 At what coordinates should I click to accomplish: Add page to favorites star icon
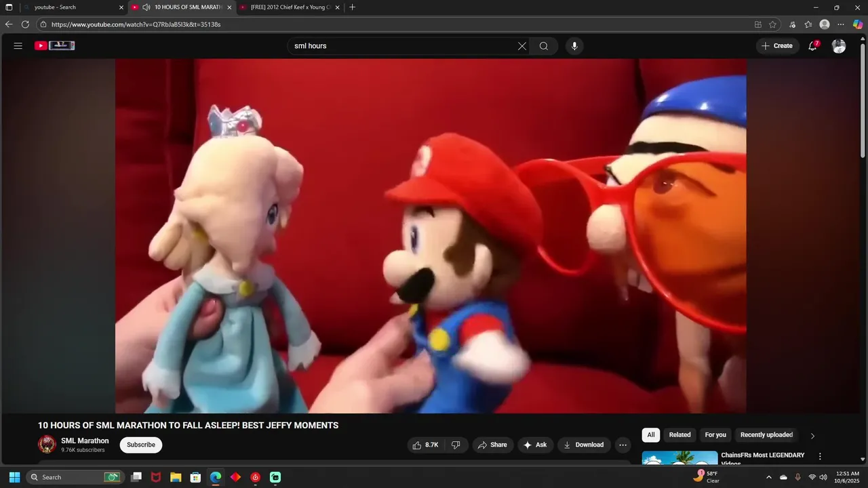(x=772, y=24)
